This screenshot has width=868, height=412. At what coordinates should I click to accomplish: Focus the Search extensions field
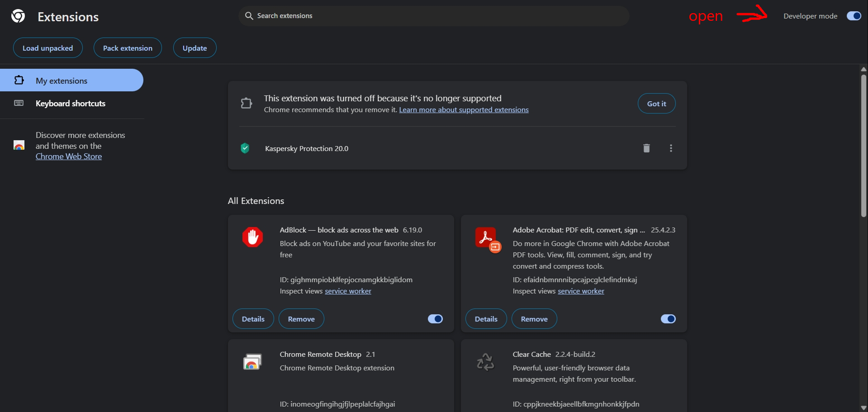point(434,16)
